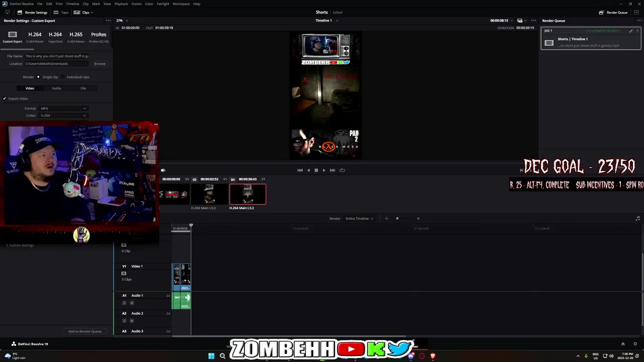Toggle the Export Video checkbox

[5, 99]
